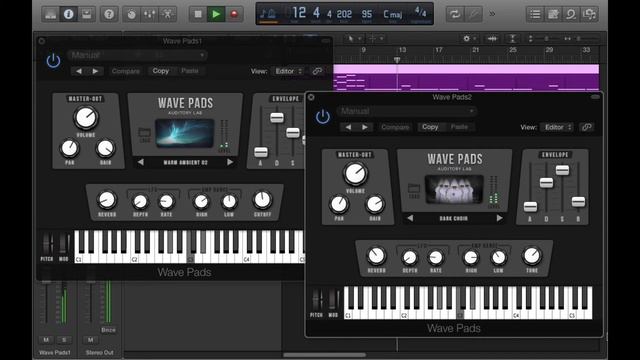Viewport: 640px width, 360px height.
Task: Go to previous preset in Wave Pads2 header
Action: click(348, 127)
